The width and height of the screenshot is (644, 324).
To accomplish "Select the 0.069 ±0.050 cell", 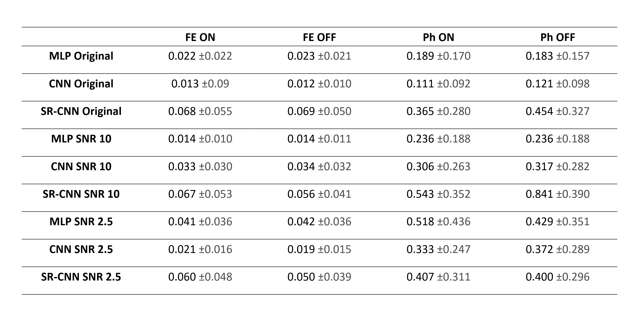I will (x=319, y=111).
